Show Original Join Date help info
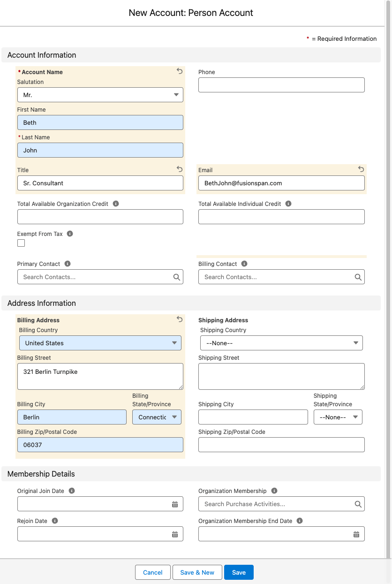Screen dimensions: 392x584 point(72,491)
